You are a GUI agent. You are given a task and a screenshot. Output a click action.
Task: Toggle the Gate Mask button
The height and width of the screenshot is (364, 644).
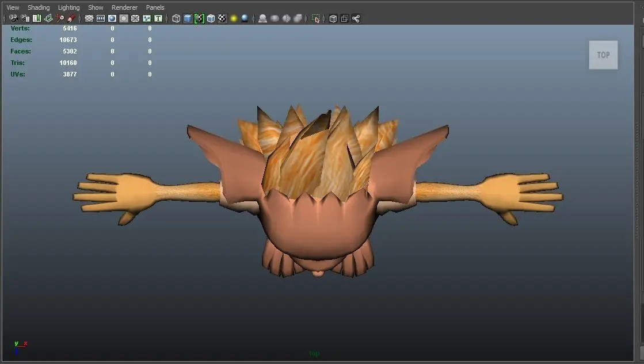124,18
